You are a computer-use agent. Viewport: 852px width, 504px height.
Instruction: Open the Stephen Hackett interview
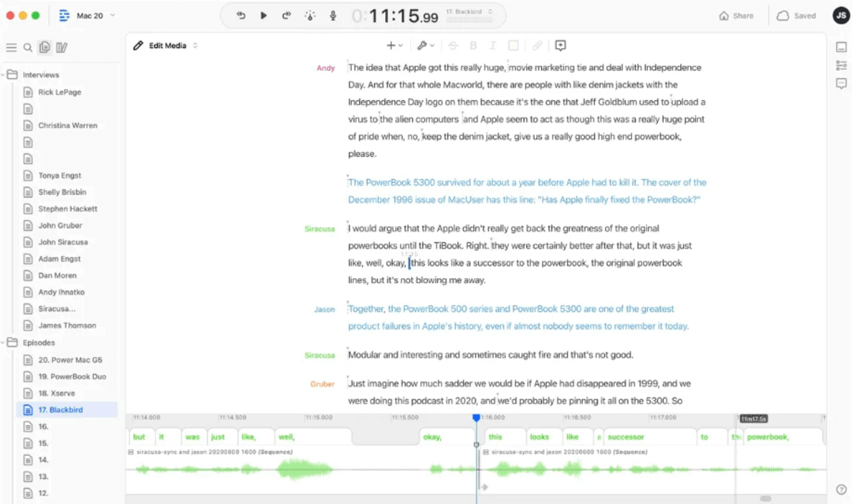point(67,208)
